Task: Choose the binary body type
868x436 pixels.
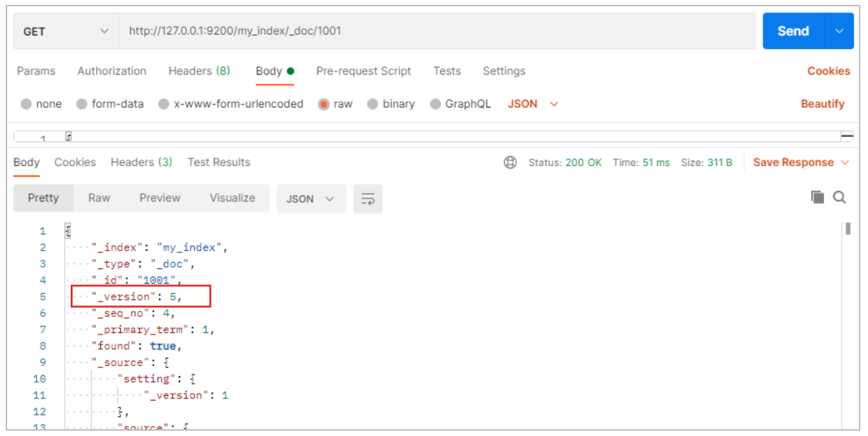Action: (372, 104)
